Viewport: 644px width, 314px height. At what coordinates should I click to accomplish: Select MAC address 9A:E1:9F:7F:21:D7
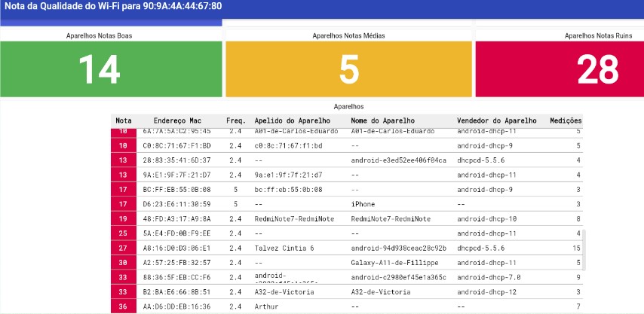click(x=176, y=175)
